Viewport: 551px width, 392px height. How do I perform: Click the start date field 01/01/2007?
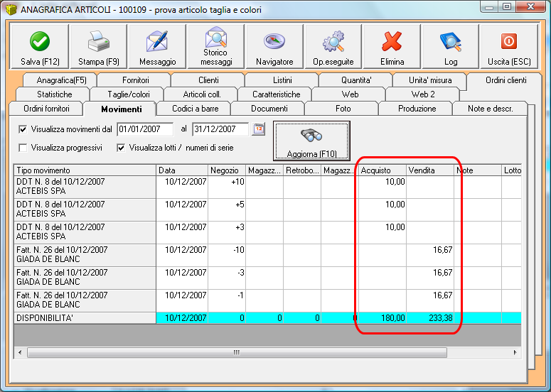click(145, 129)
